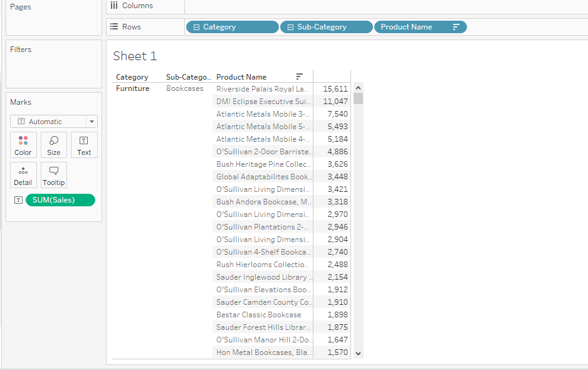The image size is (588, 370).
Task: Open the Detail mark option
Action: tap(23, 175)
